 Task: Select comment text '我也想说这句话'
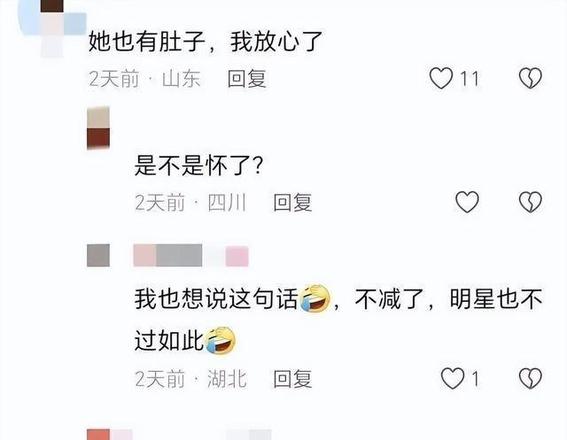[216, 299]
